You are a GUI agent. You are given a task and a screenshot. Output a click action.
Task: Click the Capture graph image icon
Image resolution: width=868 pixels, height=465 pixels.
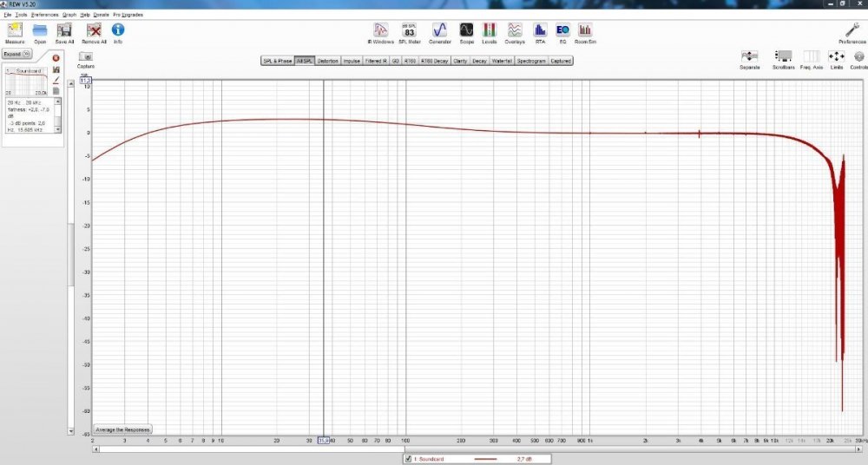point(85,58)
